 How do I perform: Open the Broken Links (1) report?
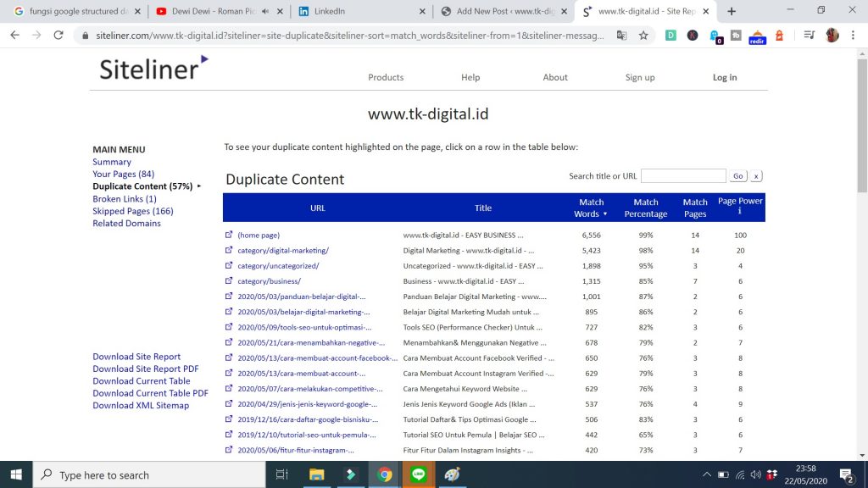pos(125,199)
